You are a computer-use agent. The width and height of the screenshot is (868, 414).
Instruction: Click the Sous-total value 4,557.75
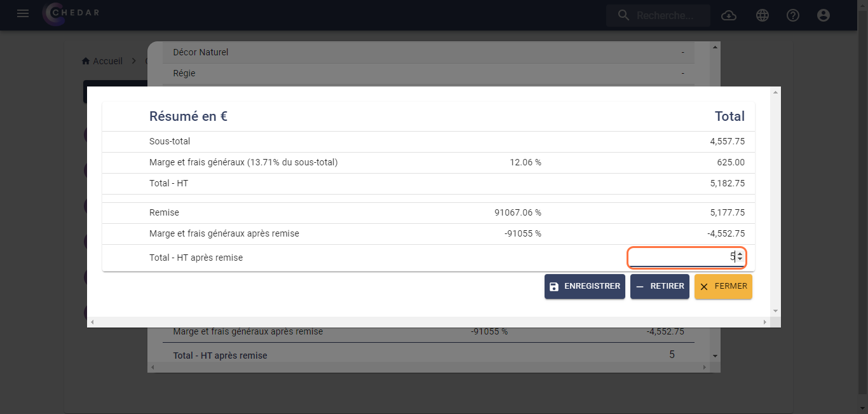[727, 141]
